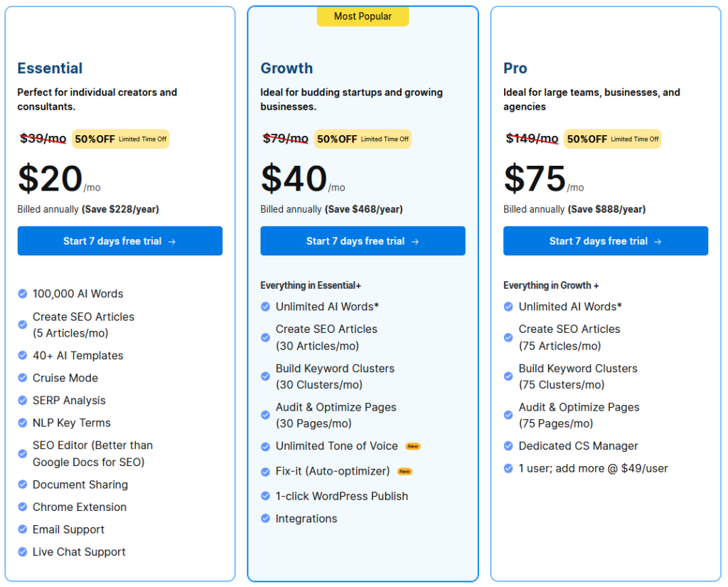Click the 50% OFF badge on Pro plan
The width and height of the screenshot is (728, 587).
612,139
